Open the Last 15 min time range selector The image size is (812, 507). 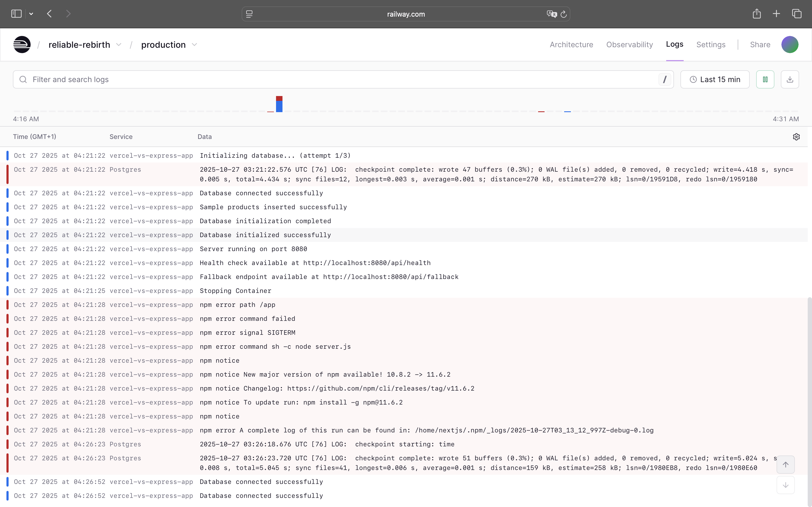click(x=715, y=79)
